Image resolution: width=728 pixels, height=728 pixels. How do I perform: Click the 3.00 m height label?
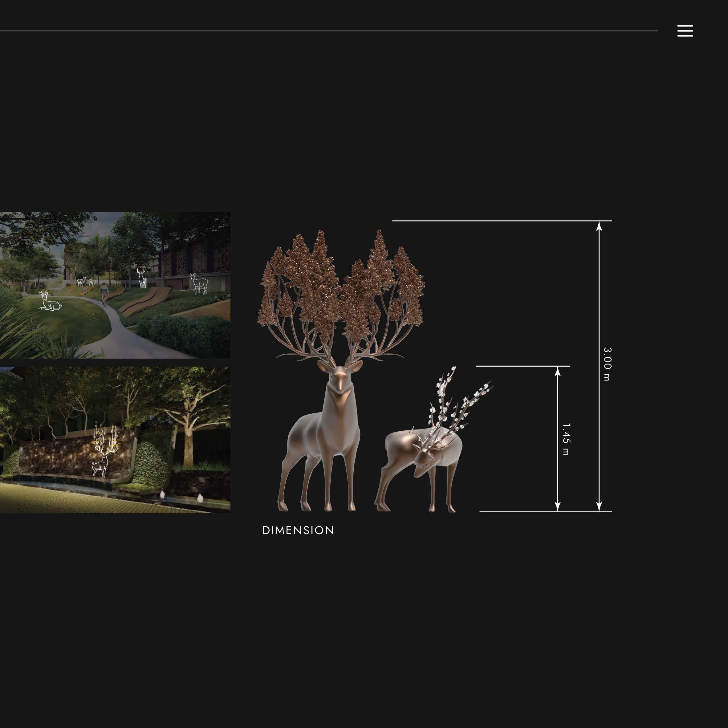607,364
